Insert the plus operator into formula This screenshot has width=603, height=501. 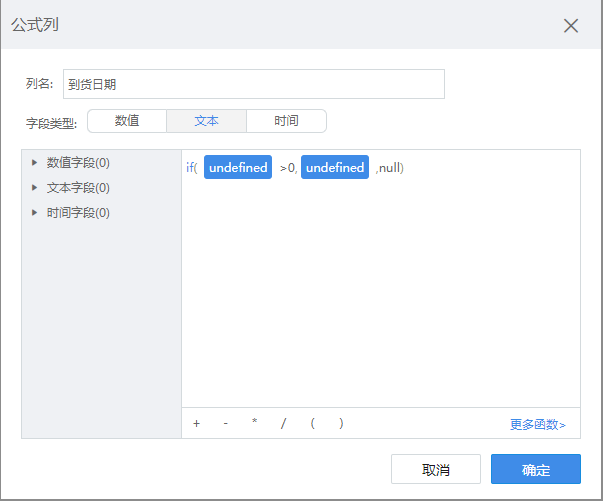click(x=196, y=423)
